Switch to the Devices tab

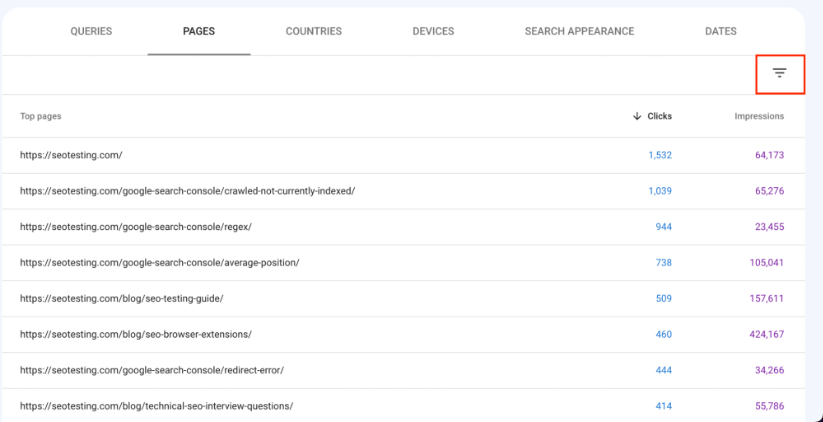pos(434,31)
